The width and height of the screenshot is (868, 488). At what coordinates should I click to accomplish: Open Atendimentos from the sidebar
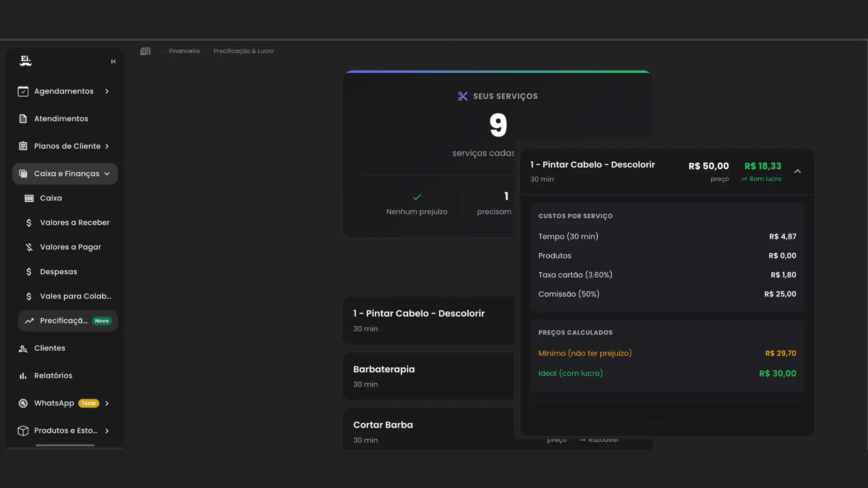61,119
